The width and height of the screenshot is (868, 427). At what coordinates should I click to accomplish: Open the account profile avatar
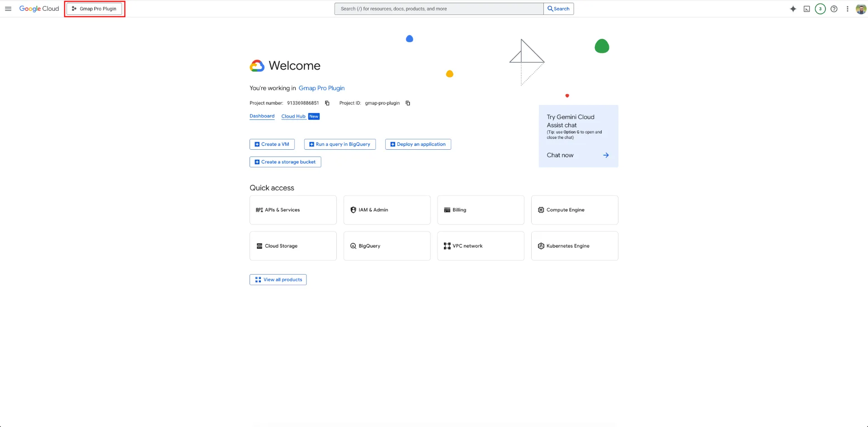click(x=861, y=9)
